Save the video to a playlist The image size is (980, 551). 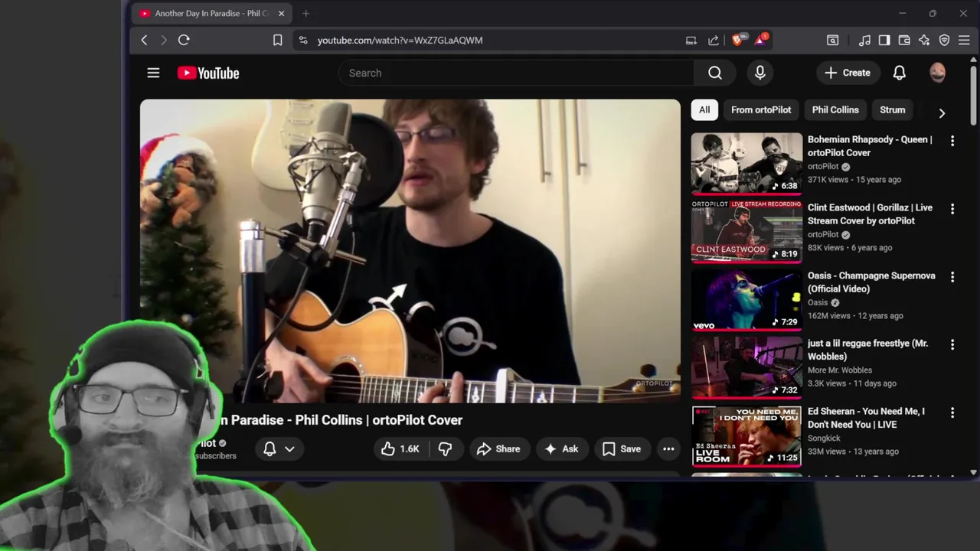coord(622,449)
